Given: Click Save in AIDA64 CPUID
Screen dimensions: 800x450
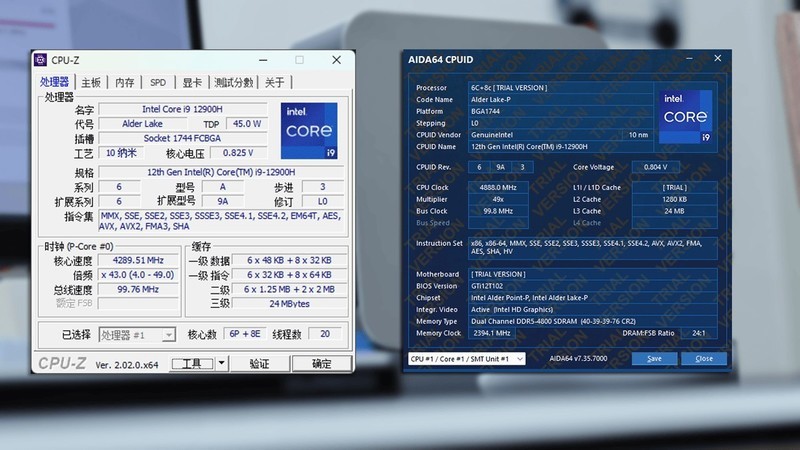Looking at the screenshot, I should point(655,359).
